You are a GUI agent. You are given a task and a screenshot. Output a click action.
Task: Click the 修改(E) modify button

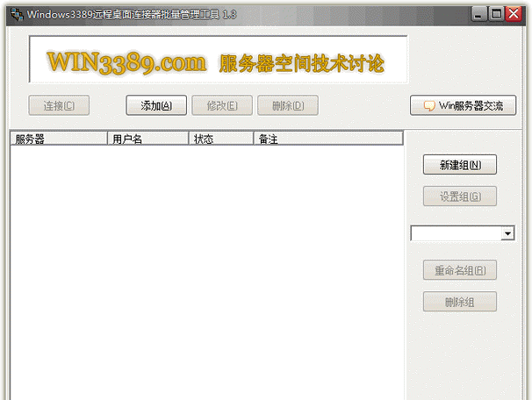[222, 106]
